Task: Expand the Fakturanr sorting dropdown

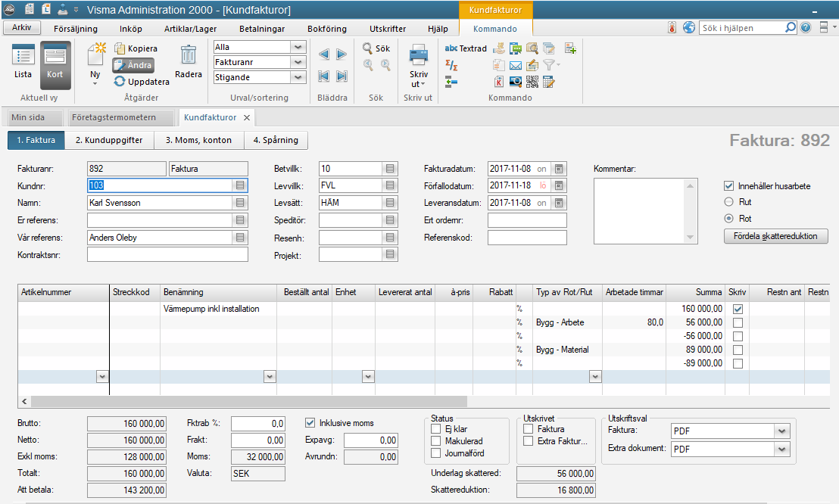Action: click(x=298, y=62)
